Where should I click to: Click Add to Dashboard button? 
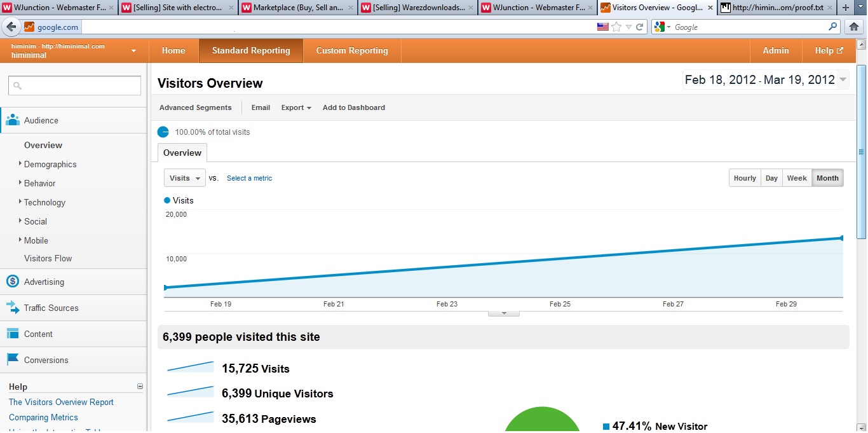[x=353, y=107]
